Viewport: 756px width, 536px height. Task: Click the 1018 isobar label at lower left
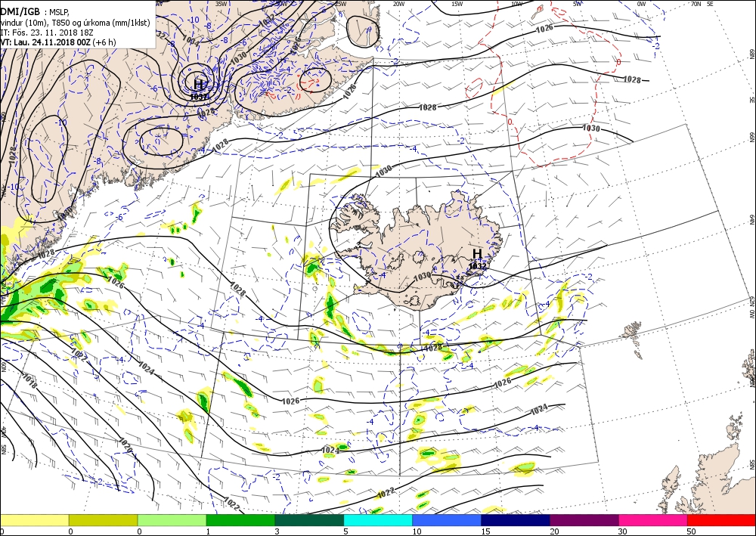(29, 381)
